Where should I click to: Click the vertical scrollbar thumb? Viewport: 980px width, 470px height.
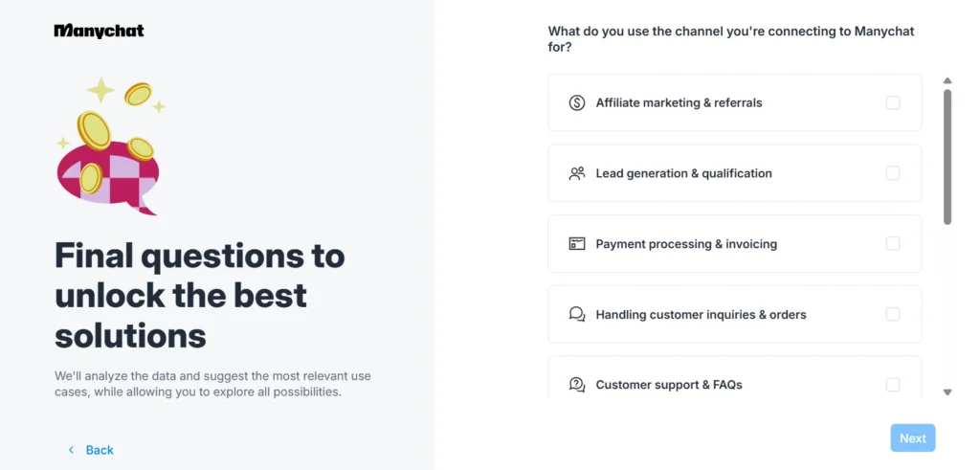(x=947, y=158)
